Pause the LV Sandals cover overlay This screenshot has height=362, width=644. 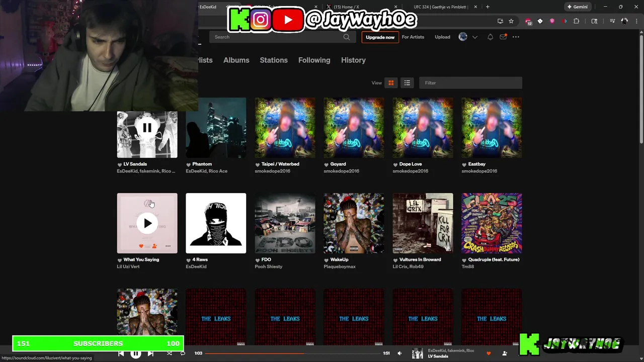[147, 128]
